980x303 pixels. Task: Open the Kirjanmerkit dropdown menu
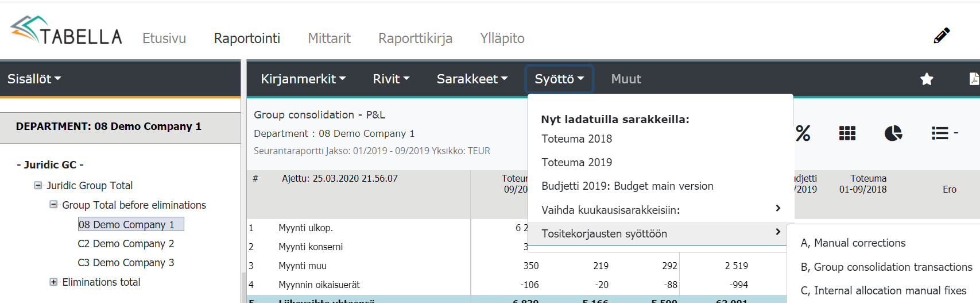click(303, 79)
